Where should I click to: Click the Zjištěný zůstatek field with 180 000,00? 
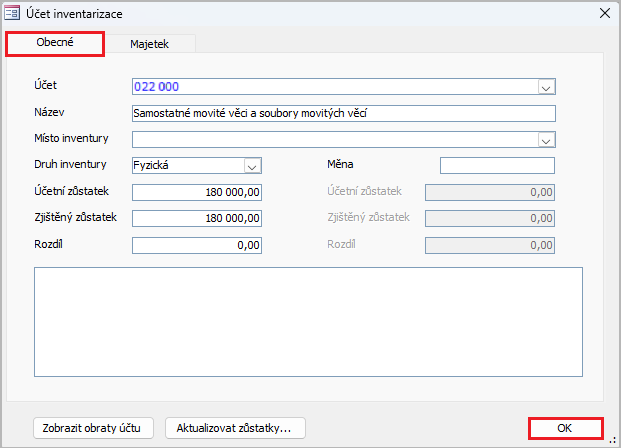pos(197,218)
